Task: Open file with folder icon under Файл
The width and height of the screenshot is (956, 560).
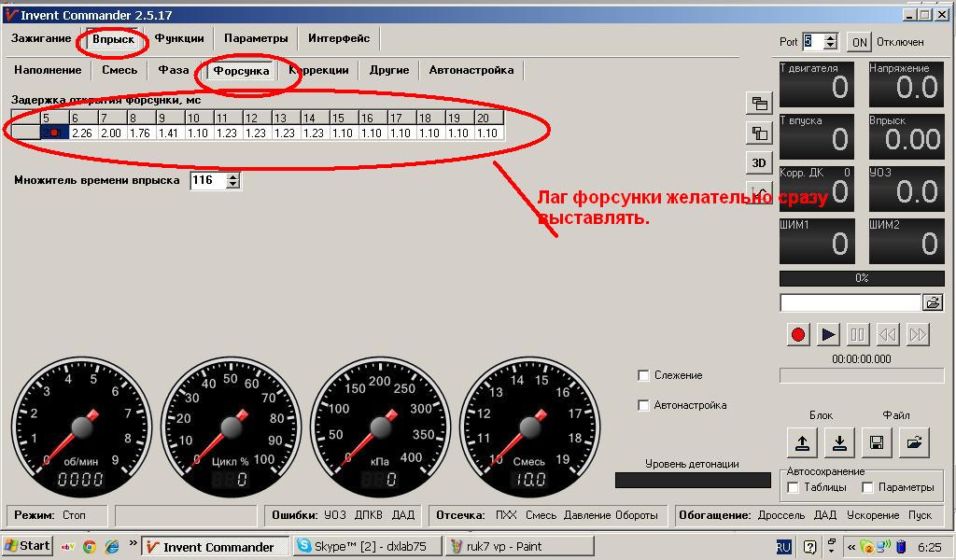Action: (x=914, y=442)
